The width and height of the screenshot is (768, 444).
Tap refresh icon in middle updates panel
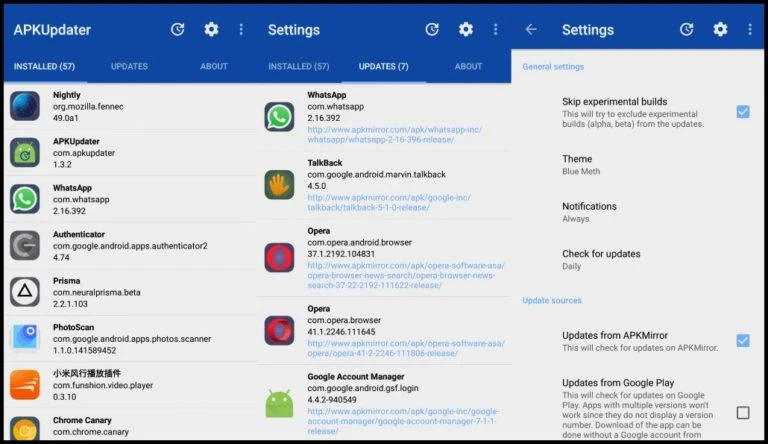pyautogui.click(x=432, y=29)
